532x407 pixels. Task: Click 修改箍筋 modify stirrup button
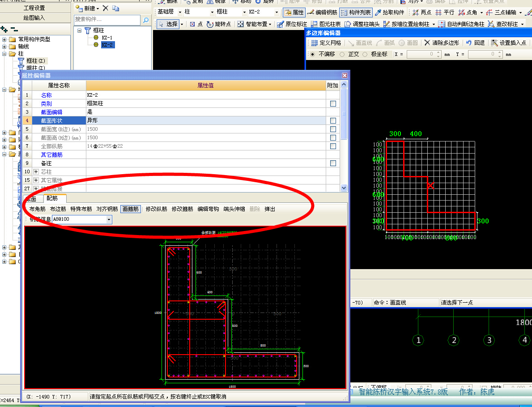point(183,209)
